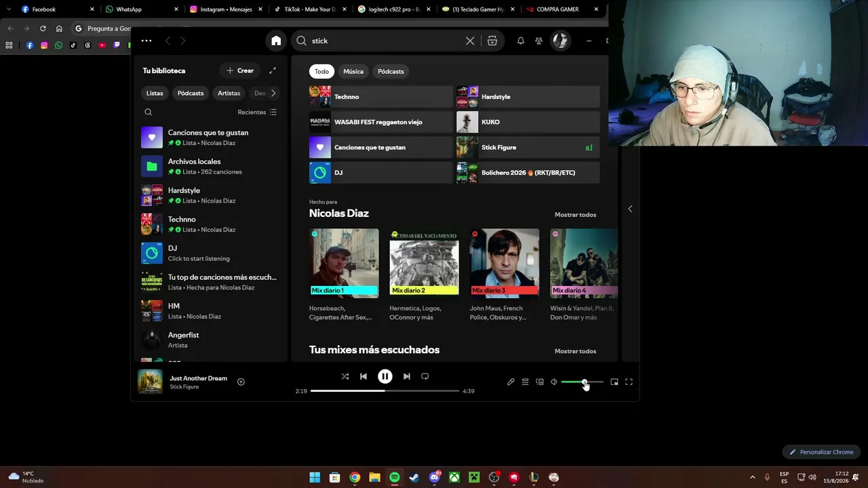Seek within the song progress bar

pos(385,390)
